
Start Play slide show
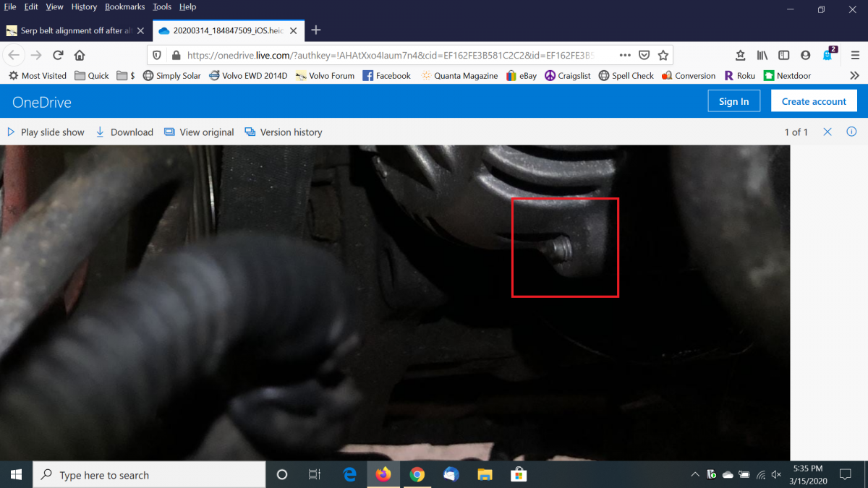[x=46, y=132]
